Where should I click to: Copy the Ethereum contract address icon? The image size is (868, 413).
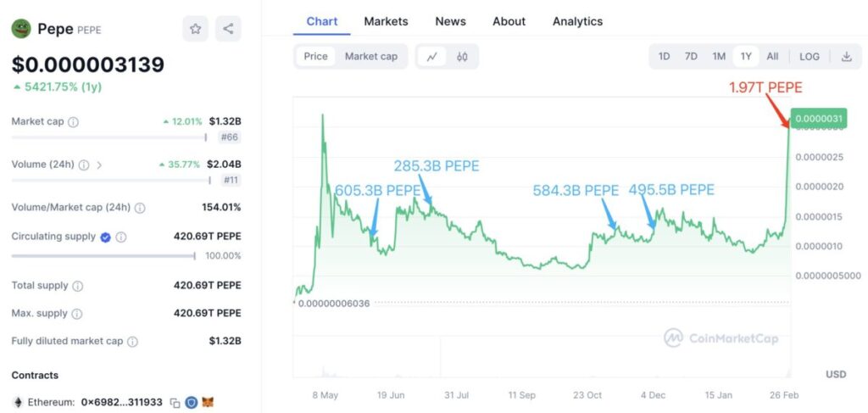(x=175, y=403)
